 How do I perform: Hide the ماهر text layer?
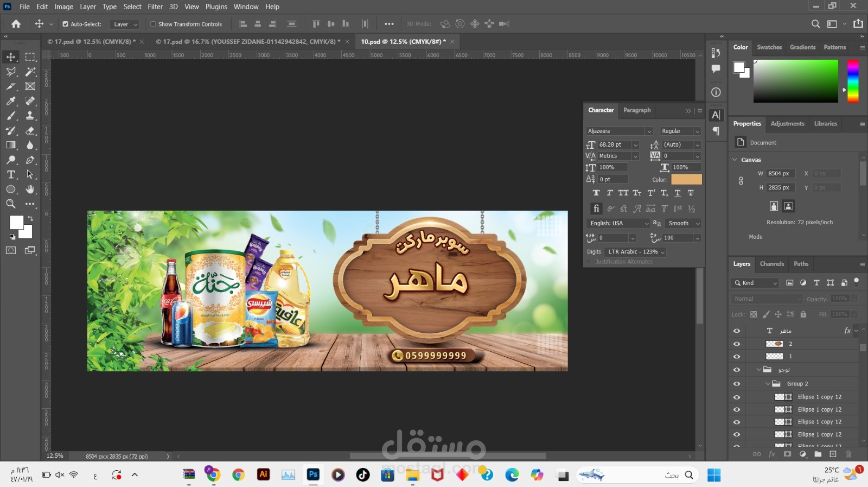(x=737, y=331)
